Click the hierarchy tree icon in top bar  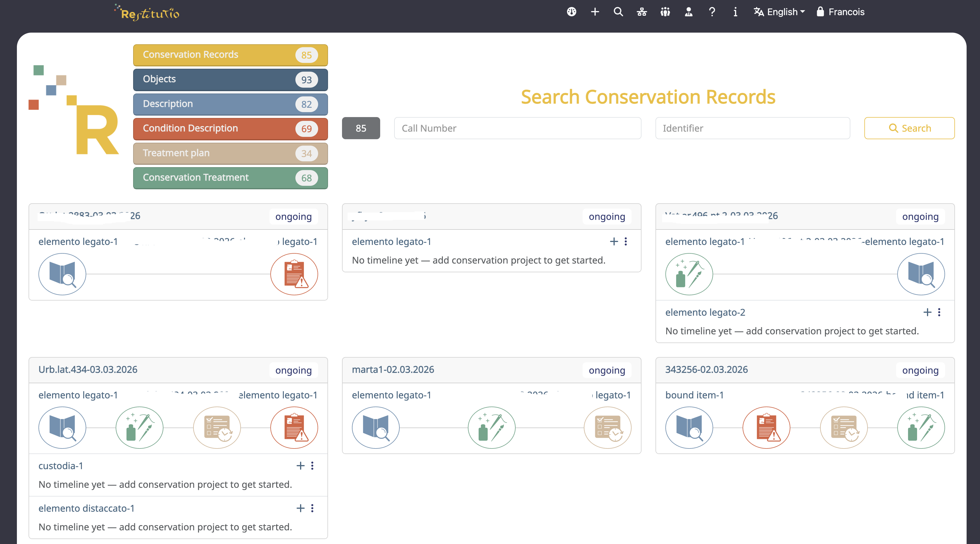tap(642, 12)
